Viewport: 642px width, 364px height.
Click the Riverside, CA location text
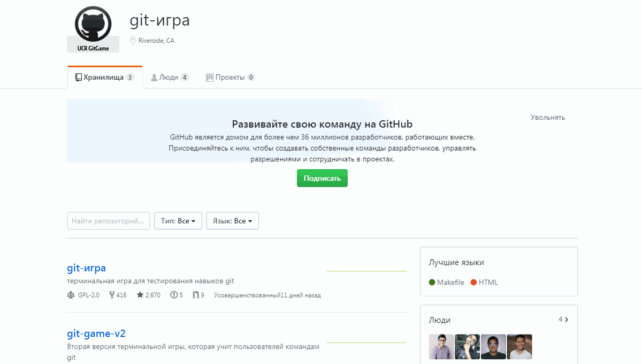click(156, 41)
